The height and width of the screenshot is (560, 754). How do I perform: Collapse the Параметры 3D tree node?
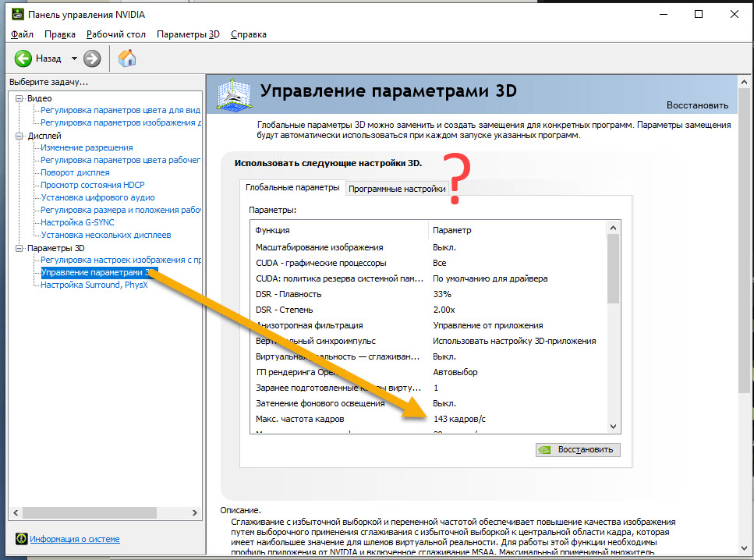(19, 248)
